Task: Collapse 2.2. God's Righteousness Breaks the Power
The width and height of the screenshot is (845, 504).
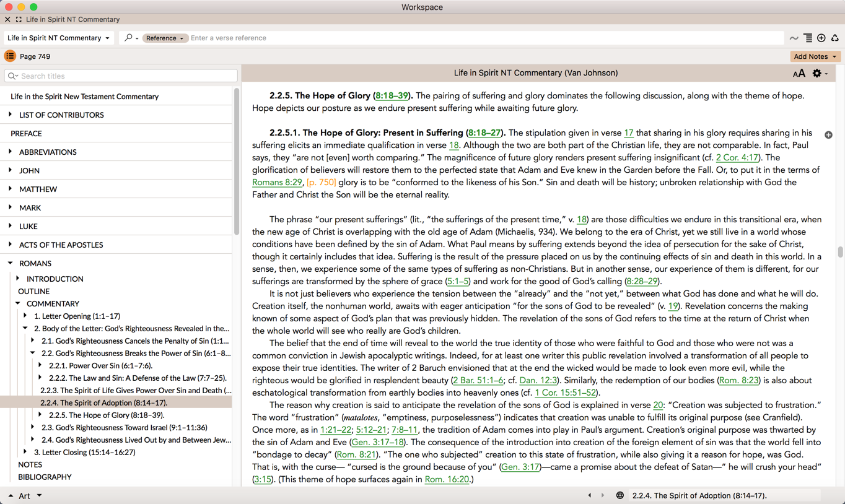Action: click(x=32, y=353)
